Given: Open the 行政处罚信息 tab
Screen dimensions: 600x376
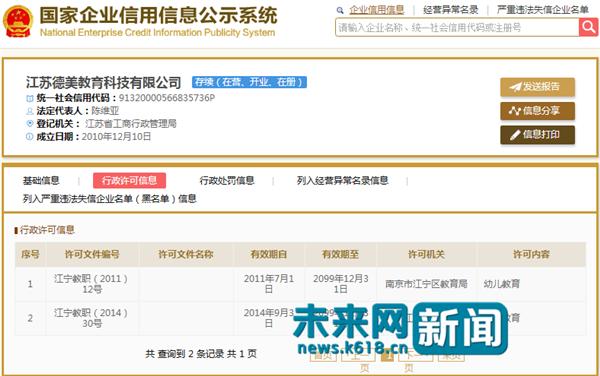Looking at the screenshot, I should pyautogui.click(x=227, y=181).
